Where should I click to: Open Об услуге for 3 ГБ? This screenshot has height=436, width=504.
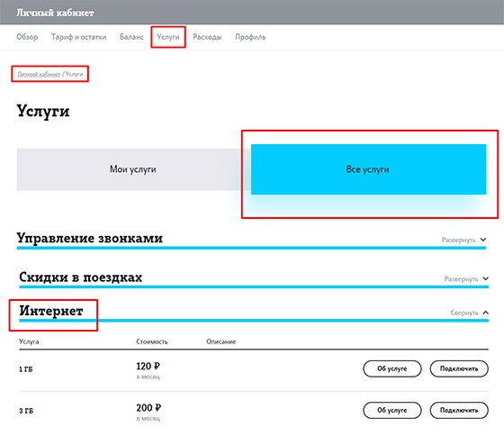[392, 410]
